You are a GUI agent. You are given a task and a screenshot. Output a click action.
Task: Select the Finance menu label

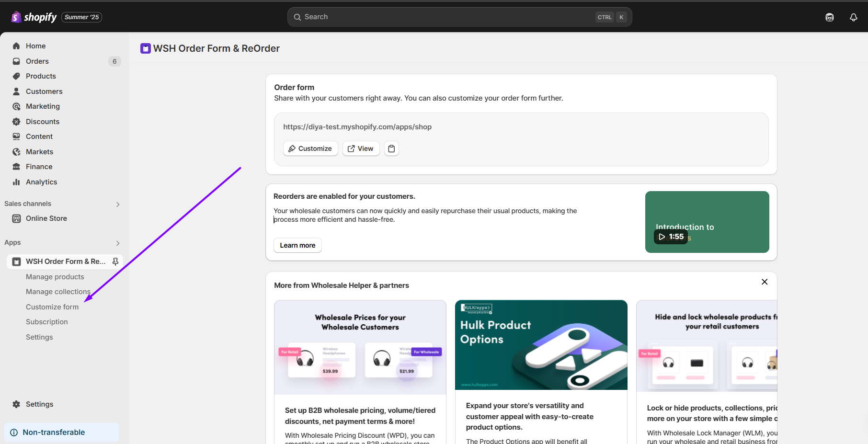(x=39, y=167)
